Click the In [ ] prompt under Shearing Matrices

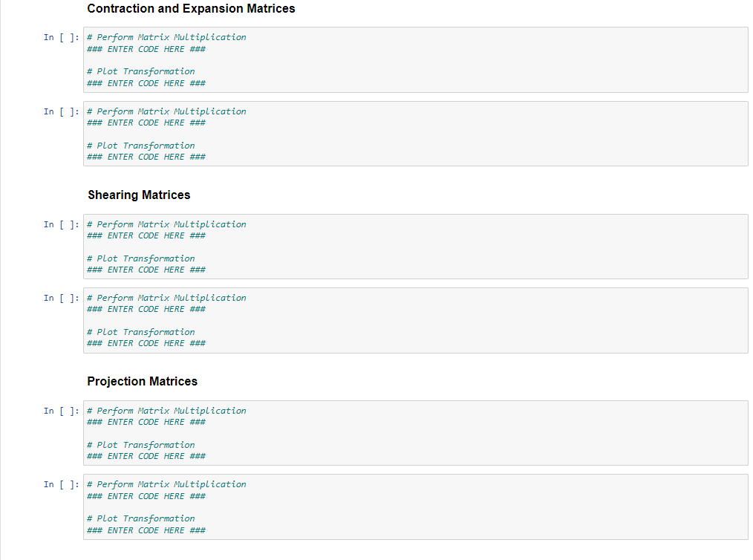click(59, 224)
